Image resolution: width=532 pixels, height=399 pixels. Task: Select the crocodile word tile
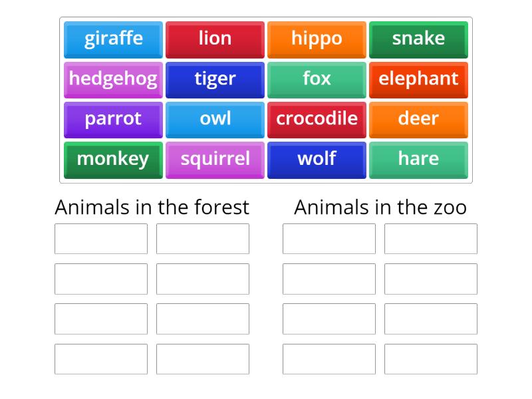tap(317, 119)
